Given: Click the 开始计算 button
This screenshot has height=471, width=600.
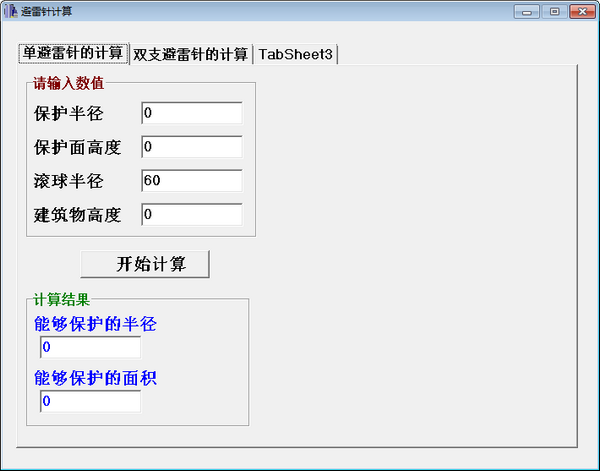Looking at the screenshot, I should [x=145, y=264].
